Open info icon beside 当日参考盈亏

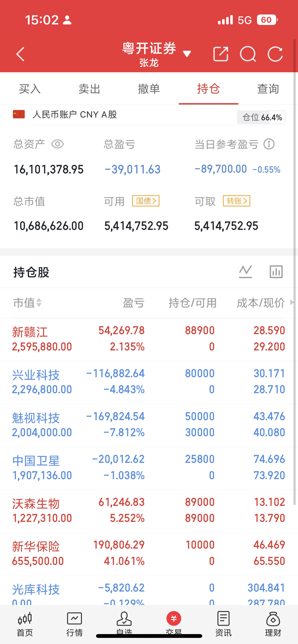coord(269,144)
